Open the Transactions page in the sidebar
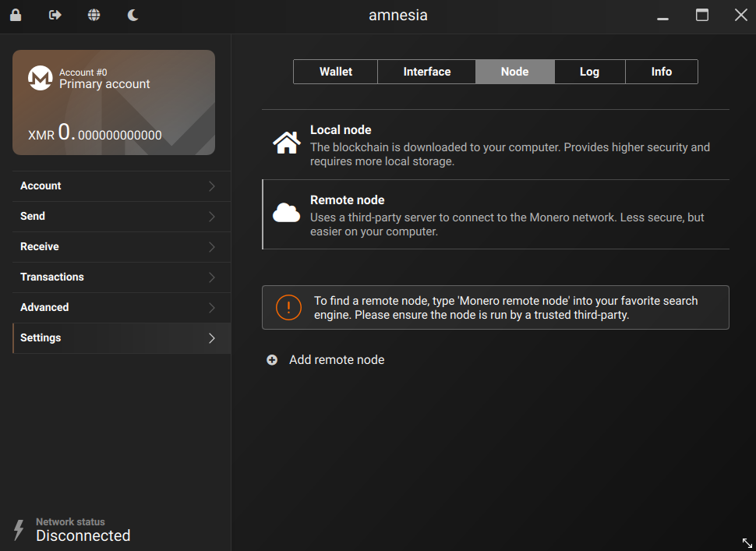Screen dimensions: 756x551 point(122,277)
